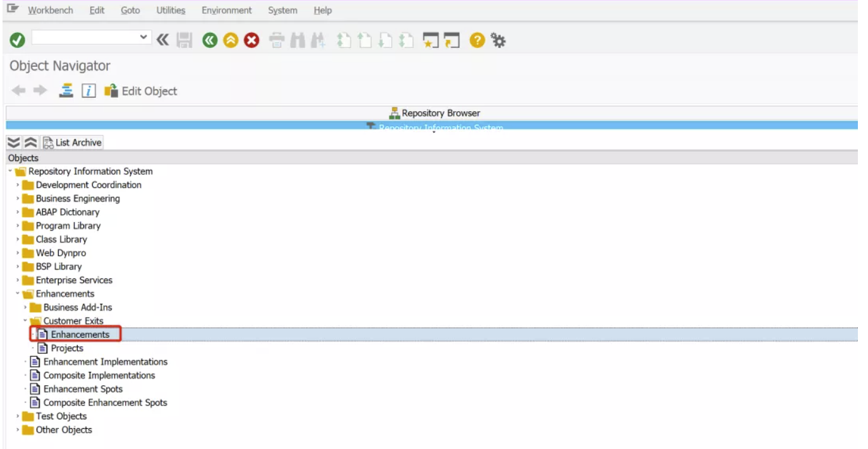Expand the Class Library folder

(x=18, y=239)
